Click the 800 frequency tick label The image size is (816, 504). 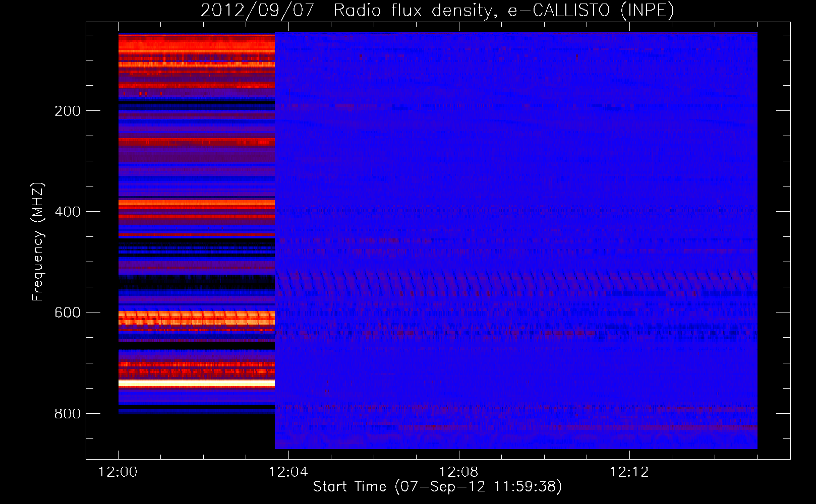click(68, 414)
